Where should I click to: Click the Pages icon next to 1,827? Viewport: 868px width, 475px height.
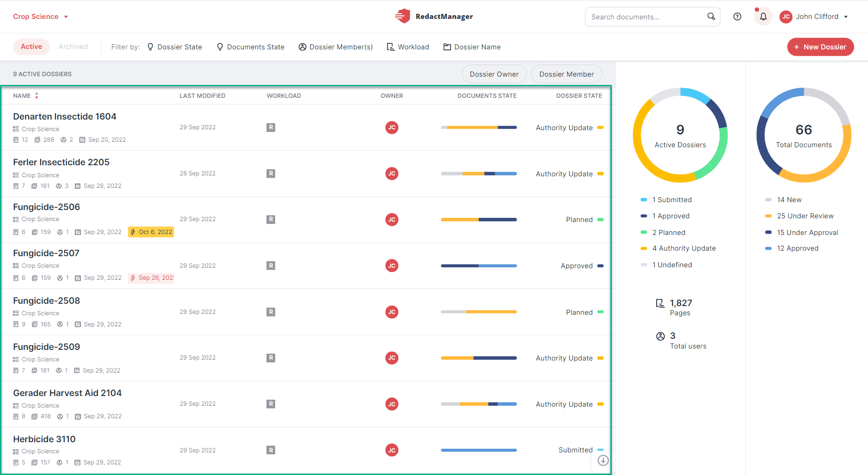click(660, 303)
